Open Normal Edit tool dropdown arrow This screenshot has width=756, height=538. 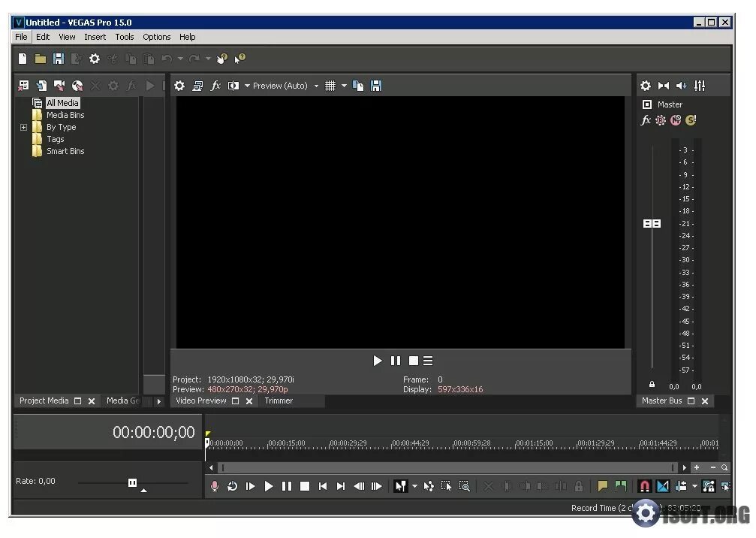414,486
